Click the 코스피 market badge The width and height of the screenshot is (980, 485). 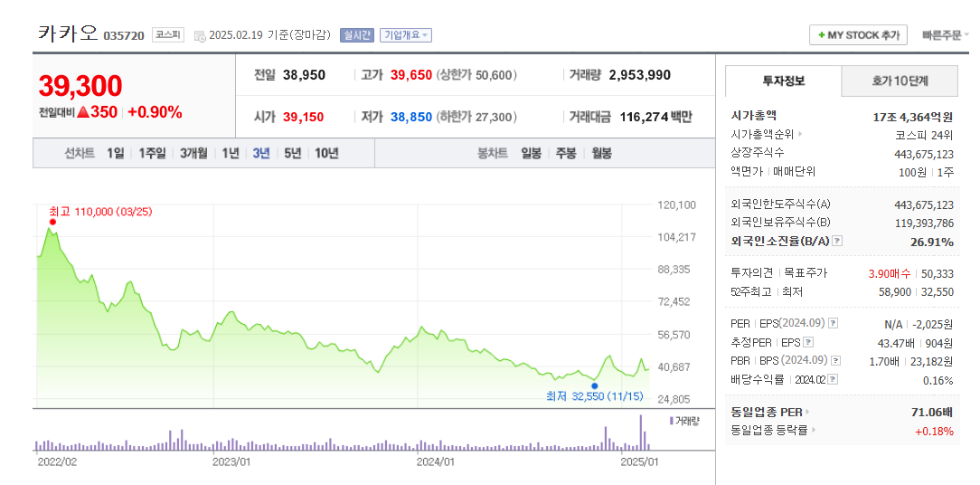tap(168, 35)
